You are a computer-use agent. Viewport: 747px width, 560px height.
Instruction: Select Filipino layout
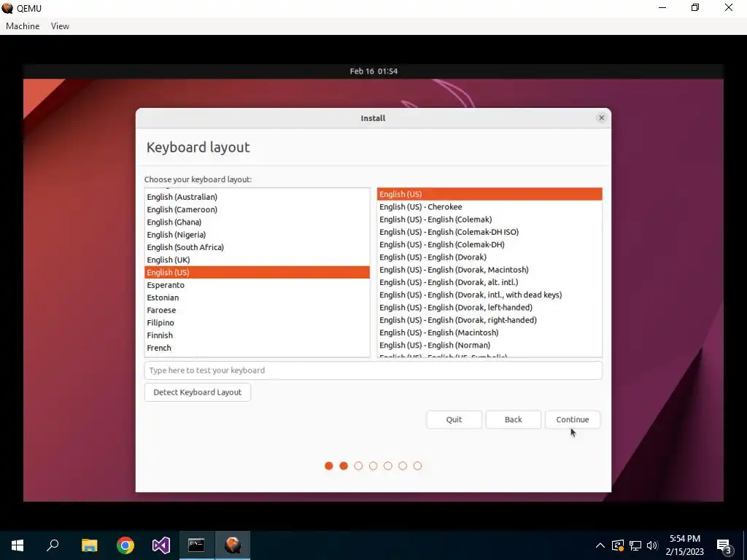click(258, 323)
